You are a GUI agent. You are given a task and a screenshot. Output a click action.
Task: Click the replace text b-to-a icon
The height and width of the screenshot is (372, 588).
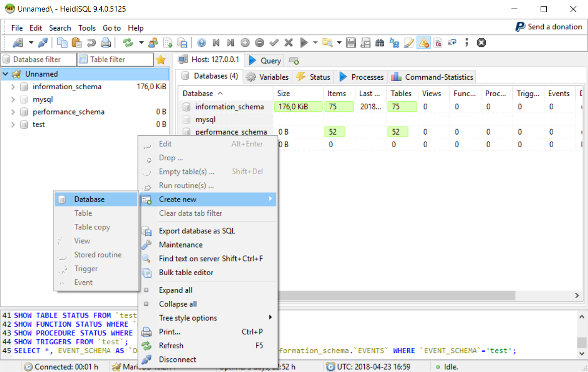[394, 43]
